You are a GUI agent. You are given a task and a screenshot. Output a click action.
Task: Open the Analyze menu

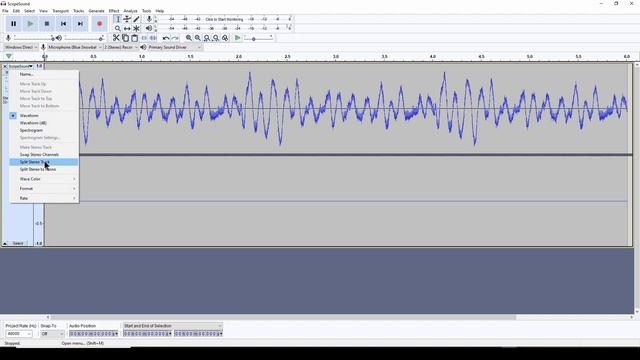130,11
